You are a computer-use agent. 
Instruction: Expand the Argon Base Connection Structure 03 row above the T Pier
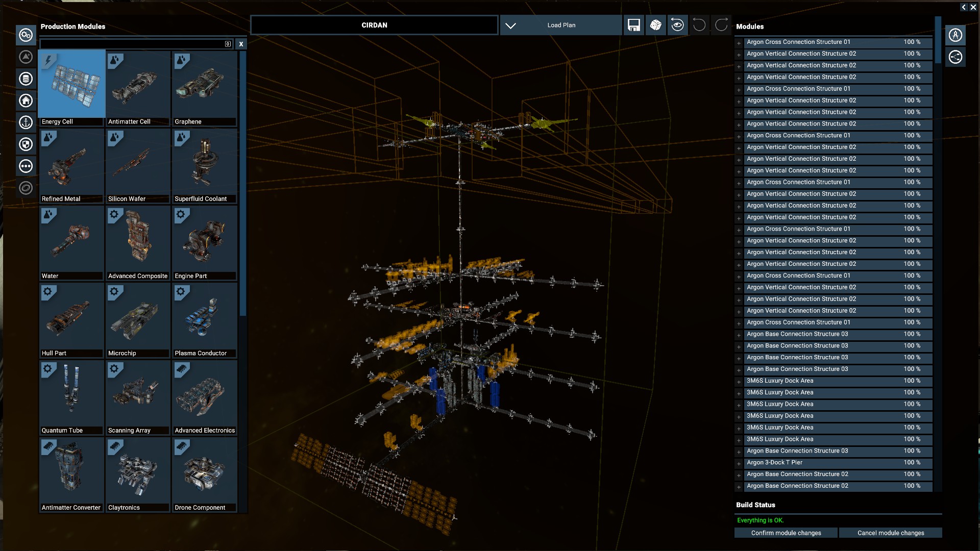(x=739, y=452)
